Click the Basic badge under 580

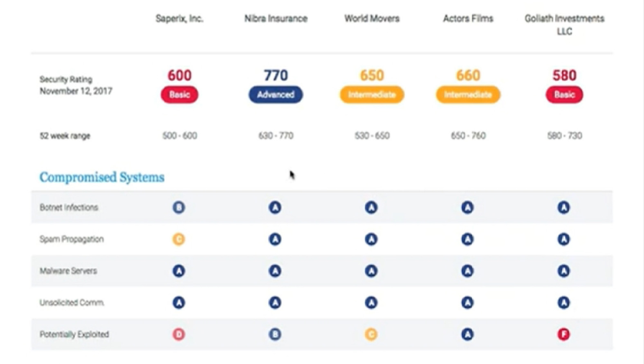pyautogui.click(x=564, y=95)
